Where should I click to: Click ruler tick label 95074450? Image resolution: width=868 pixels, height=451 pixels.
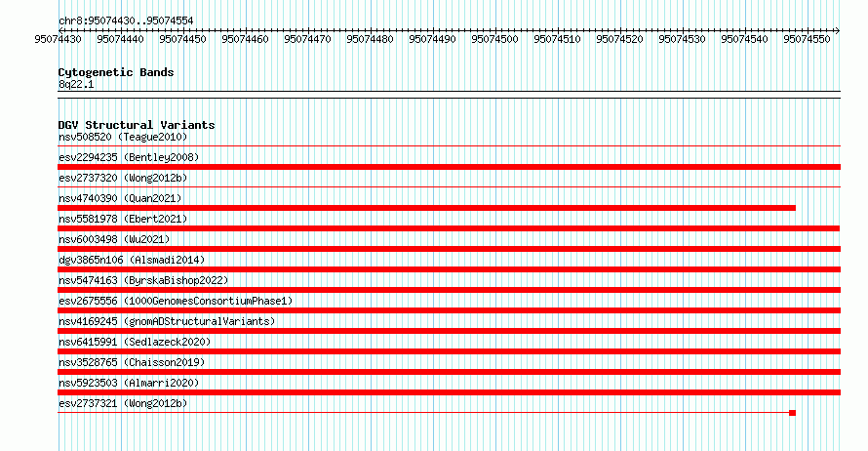(182, 39)
